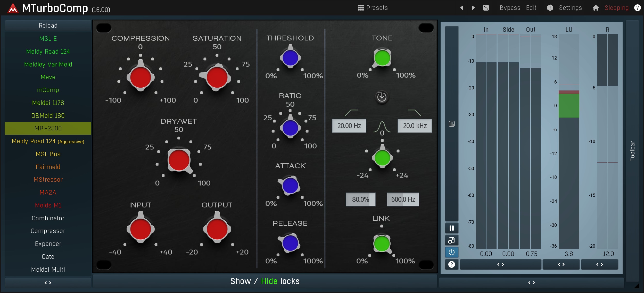Click the chevron expander at bottom right of meters
The width and height of the screenshot is (644, 293).
[x=600, y=264]
